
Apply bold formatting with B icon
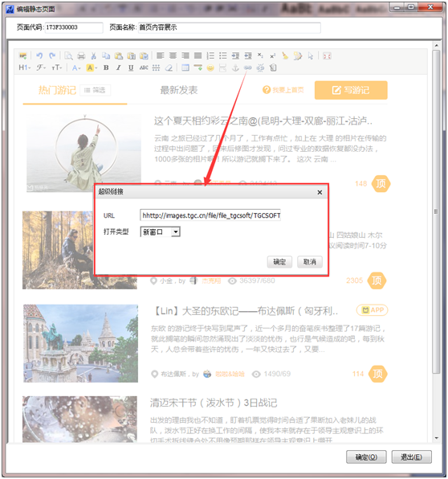click(x=106, y=68)
